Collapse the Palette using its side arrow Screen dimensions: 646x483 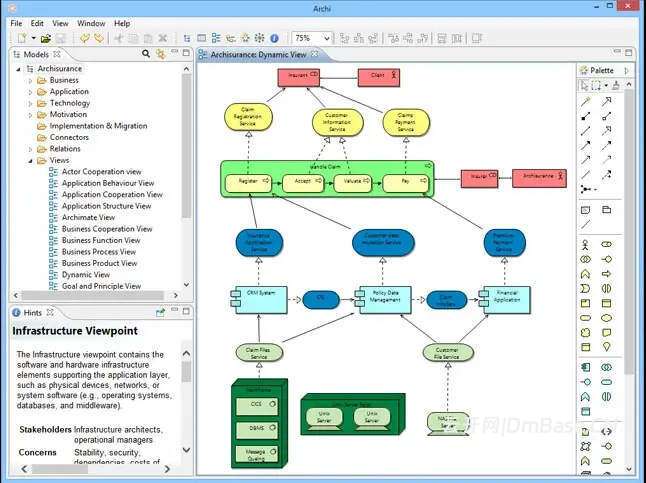click(627, 70)
